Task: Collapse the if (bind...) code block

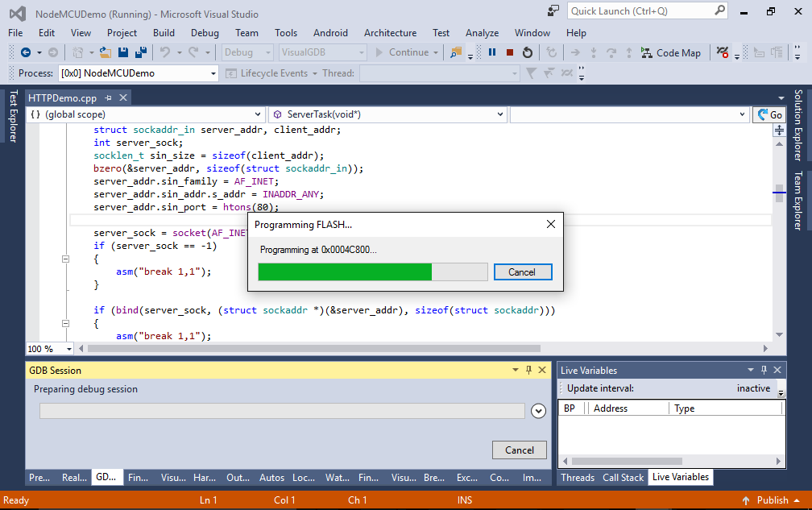Action: tap(66, 324)
